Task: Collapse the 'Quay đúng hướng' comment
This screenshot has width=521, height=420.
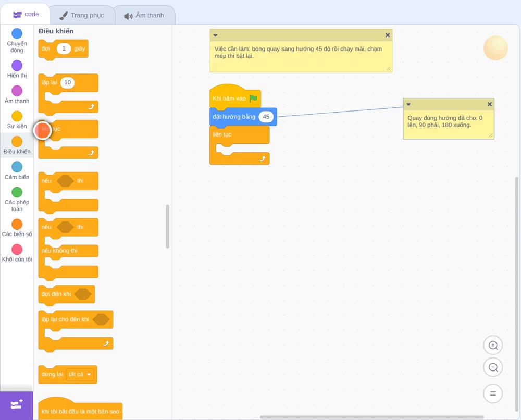Action: pyautogui.click(x=408, y=104)
